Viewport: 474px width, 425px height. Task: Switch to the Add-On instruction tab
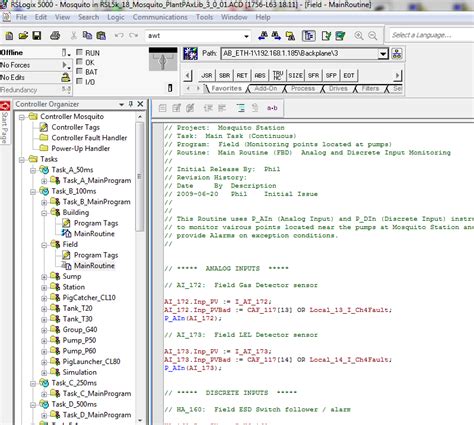[266, 89]
